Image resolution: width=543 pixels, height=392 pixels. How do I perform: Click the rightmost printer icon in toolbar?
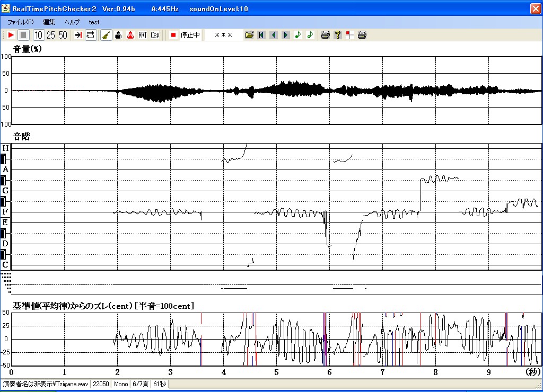point(362,35)
